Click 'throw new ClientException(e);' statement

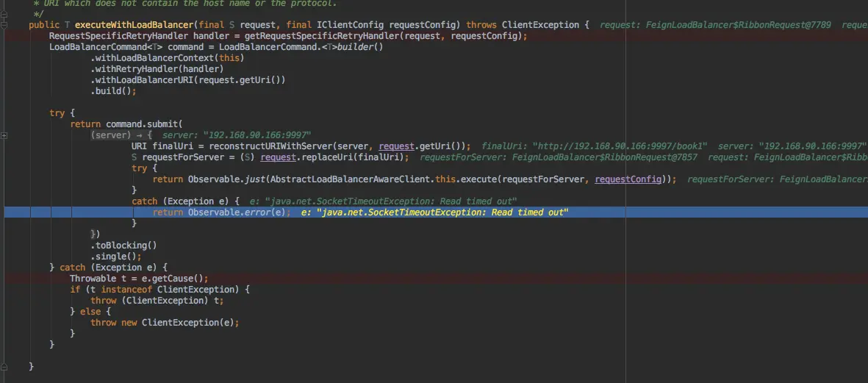click(165, 323)
